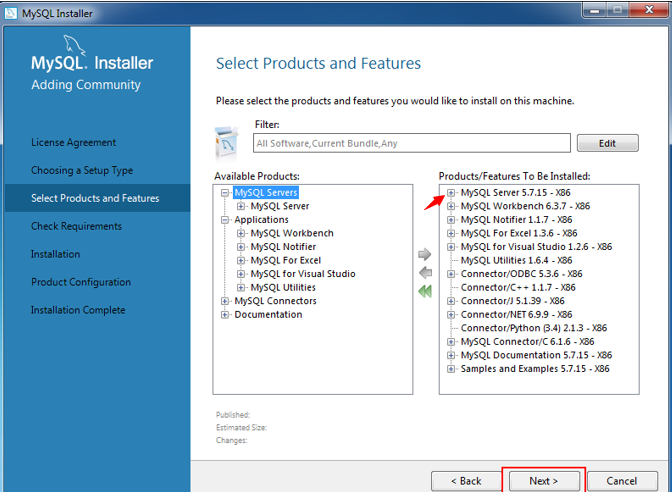Collapse the MySQL Servers tree node
Viewport: 672px width, 492px height.
click(x=225, y=193)
